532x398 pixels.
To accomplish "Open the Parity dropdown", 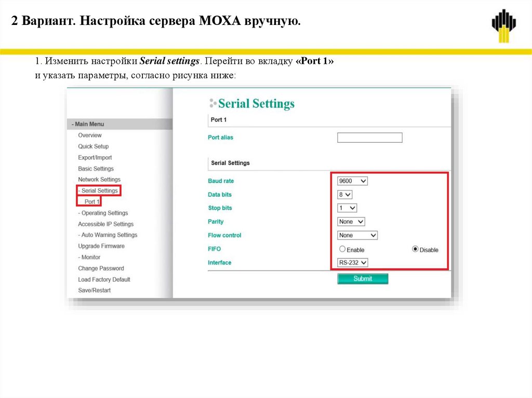I will pos(350,221).
